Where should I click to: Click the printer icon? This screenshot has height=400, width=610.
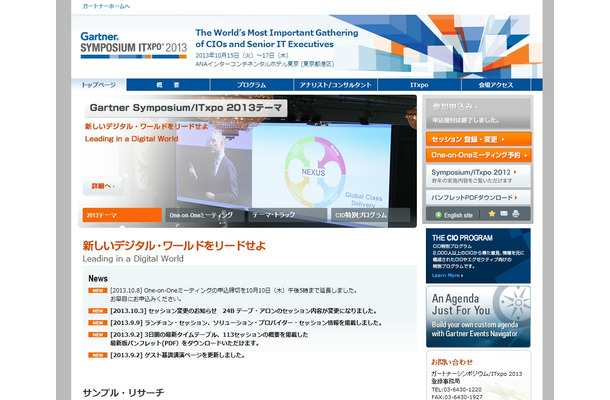tap(516, 214)
